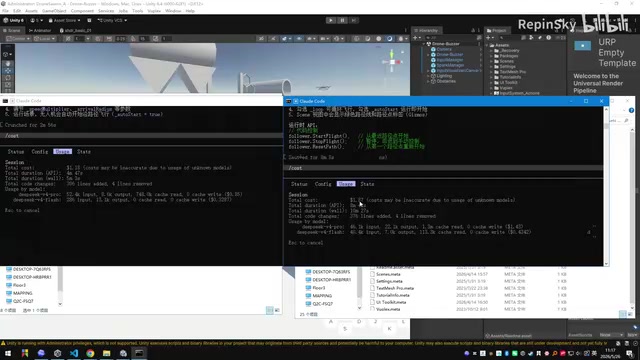Select Camera object in Hierarchy
The width and height of the screenshot is (640, 360).
444,49
